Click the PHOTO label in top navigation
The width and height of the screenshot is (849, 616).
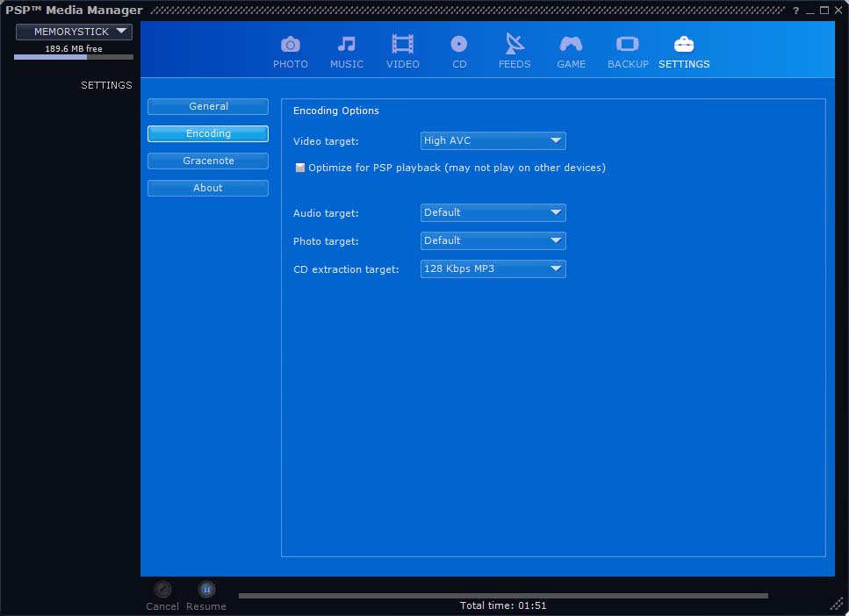pos(291,64)
